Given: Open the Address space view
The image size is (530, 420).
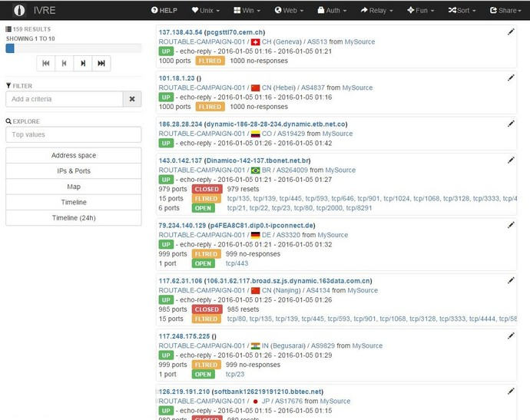Looking at the screenshot, I should pos(74,155).
